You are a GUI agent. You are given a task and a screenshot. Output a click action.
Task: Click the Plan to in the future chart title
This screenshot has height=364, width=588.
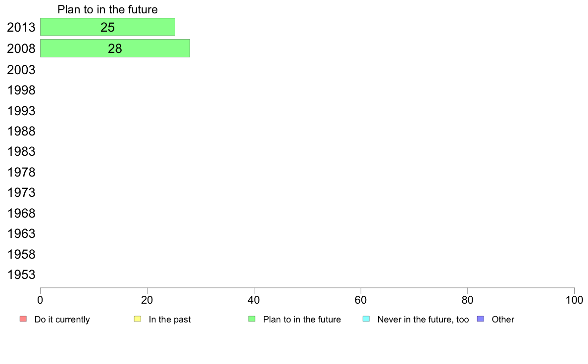pyautogui.click(x=107, y=9)
